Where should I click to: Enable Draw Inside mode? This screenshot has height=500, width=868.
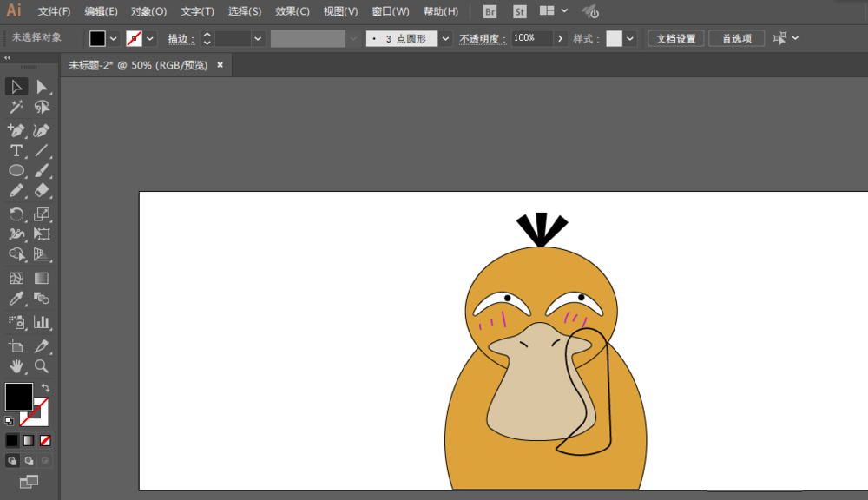(x=45, y=461)
